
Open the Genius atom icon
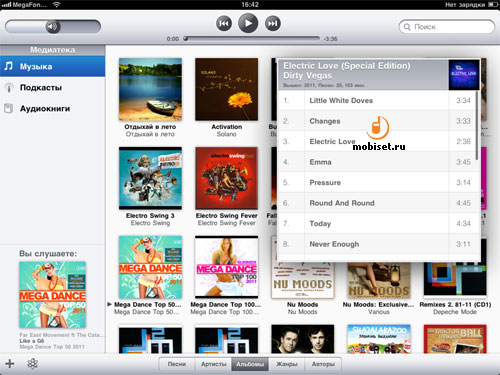(33, 363)
